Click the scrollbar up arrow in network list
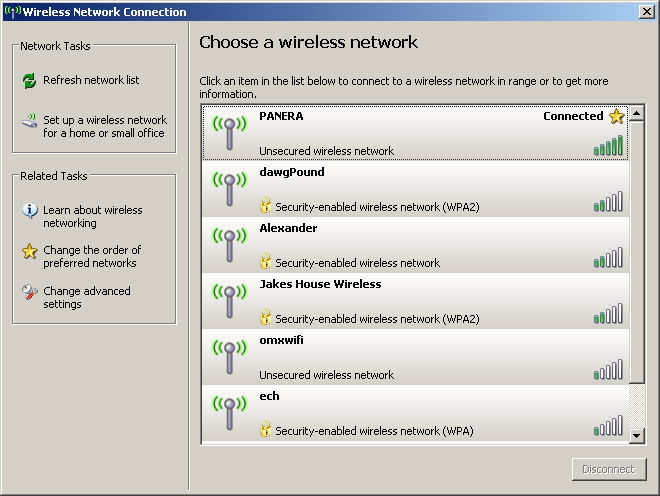The width and height of the screenshot is (660, 496). [636, 113]
